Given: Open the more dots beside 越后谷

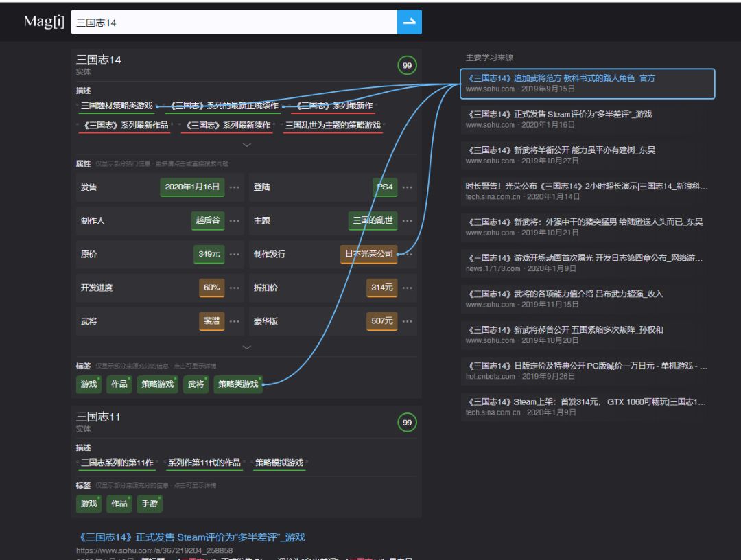Looking at the screenshot, I should pyautogui.click(x=235, y=221).
